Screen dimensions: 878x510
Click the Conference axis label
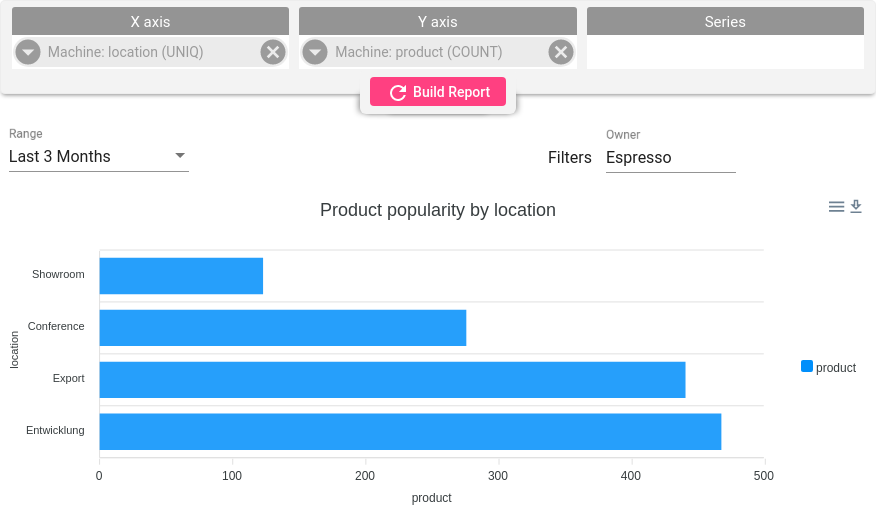tap(56, 326)
